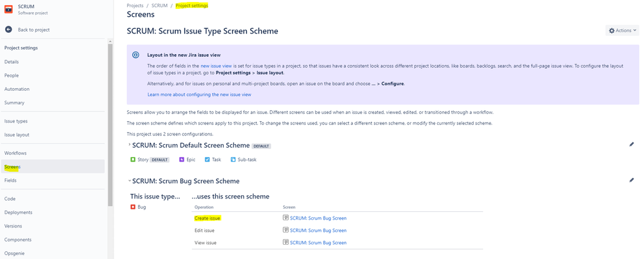Screen dimensions: 644x259
Task: Edit the Scrum Bug Screen Scheme pencil
Action: click(x=632, y=180)
